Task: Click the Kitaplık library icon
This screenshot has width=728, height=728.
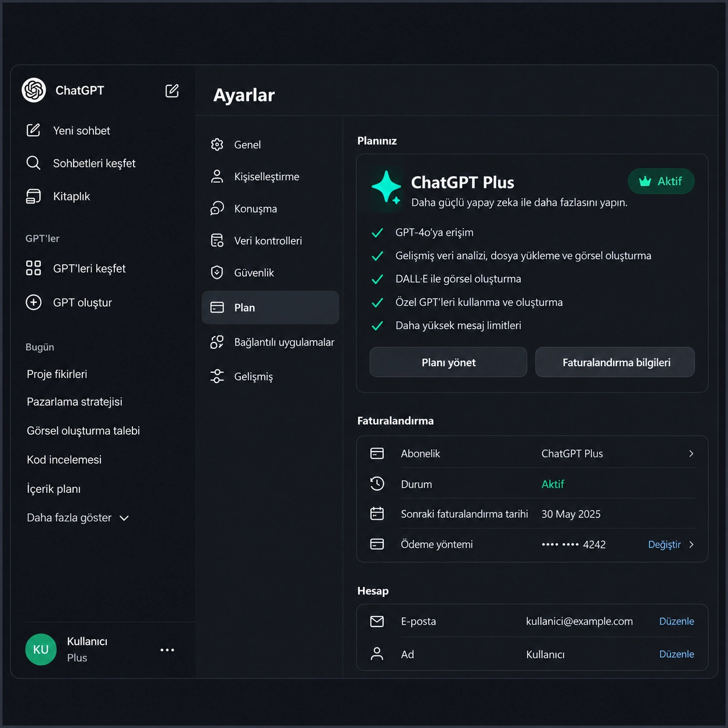Action: [x=34, y=196]
